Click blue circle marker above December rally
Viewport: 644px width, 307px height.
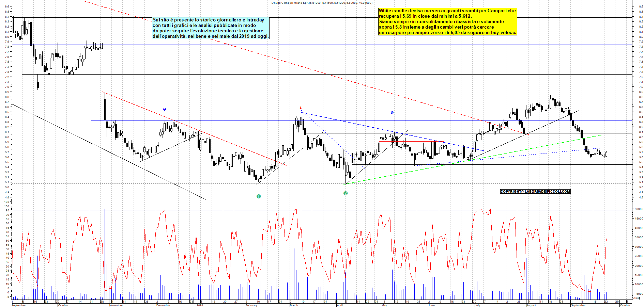pos(165,109)
